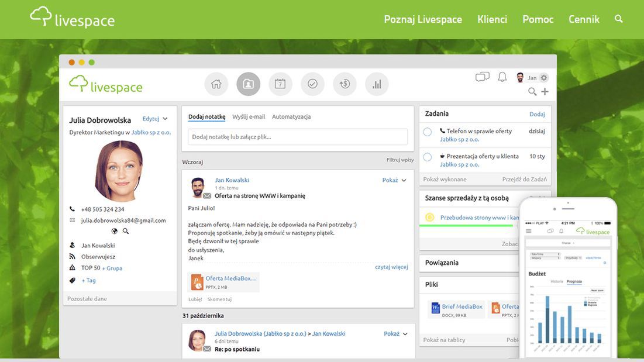Image resolution: width=644 pixels, height=362 pixels.
Task: Select the contacts icon in the top navigation
Action: pyautogui.click(x=248, y=83)
